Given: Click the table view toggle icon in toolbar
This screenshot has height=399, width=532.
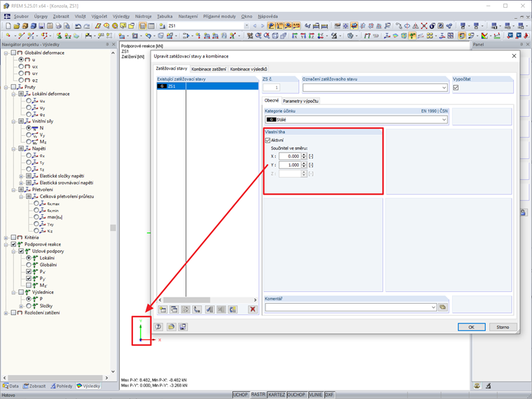Looking at the screenshot, I should coord(151,26).
